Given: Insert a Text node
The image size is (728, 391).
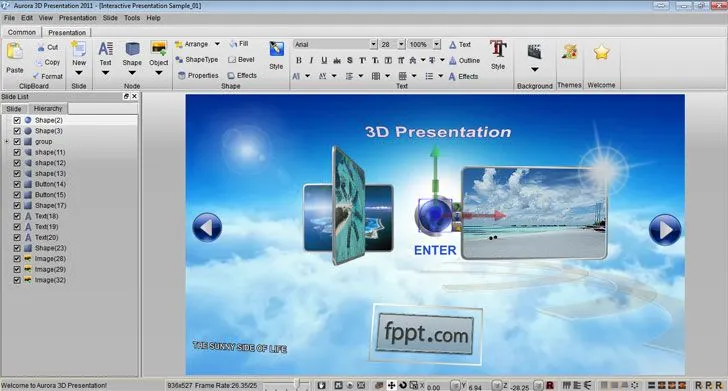Looking at the screenshot, I should pos(105,54).
